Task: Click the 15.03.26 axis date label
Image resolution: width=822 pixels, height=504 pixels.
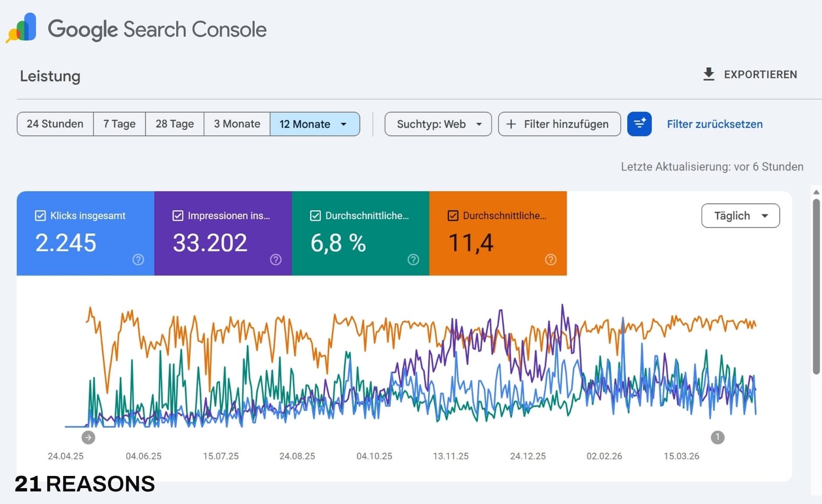Action: pyautogui.click(x=681, y=456)
